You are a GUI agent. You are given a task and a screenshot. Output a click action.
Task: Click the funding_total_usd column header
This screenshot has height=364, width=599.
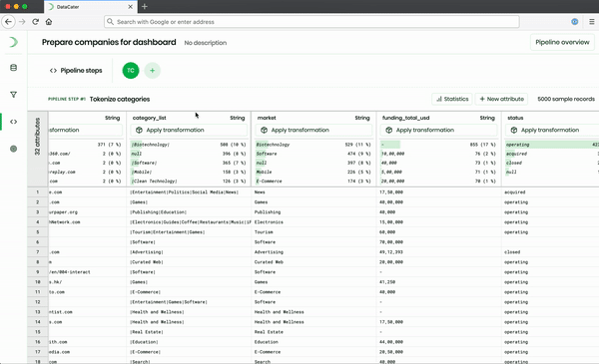pos(405,118)
